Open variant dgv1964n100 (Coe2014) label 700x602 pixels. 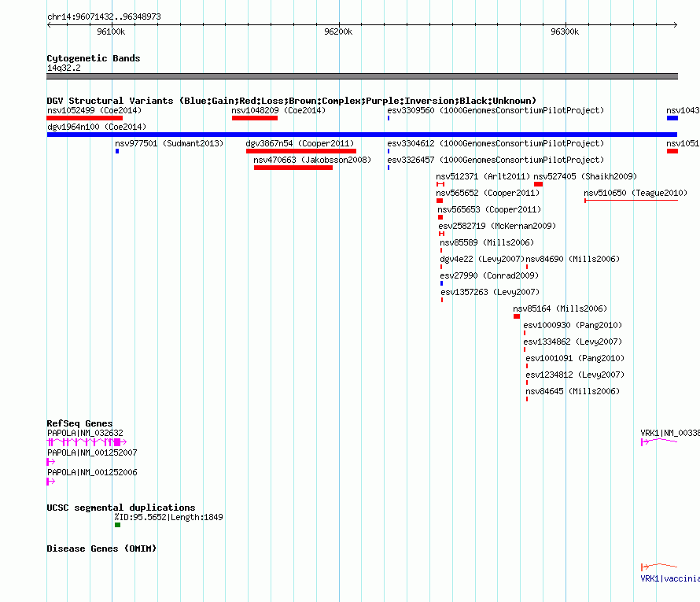point(97,127)
